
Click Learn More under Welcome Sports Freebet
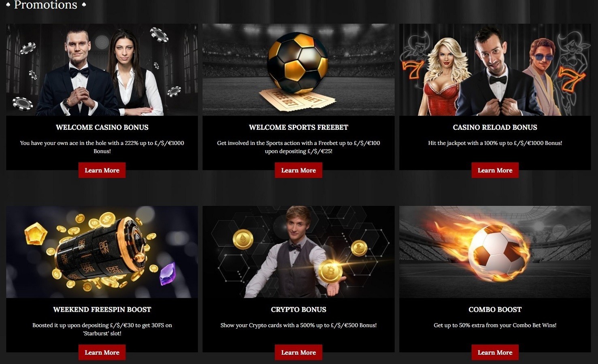tap(298, 170)
